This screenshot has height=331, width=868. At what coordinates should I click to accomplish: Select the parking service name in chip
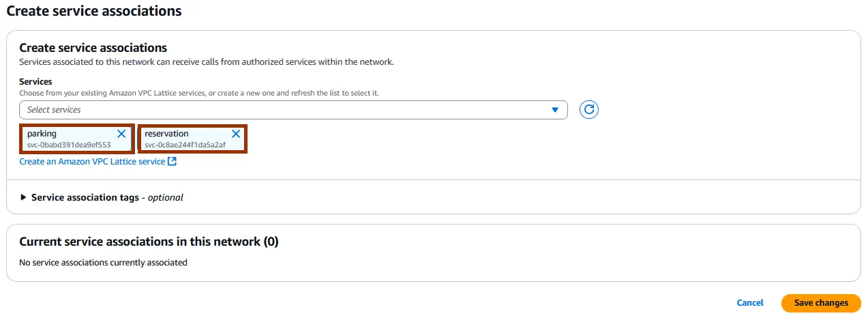pyautogui.click(x=42, y=134)
